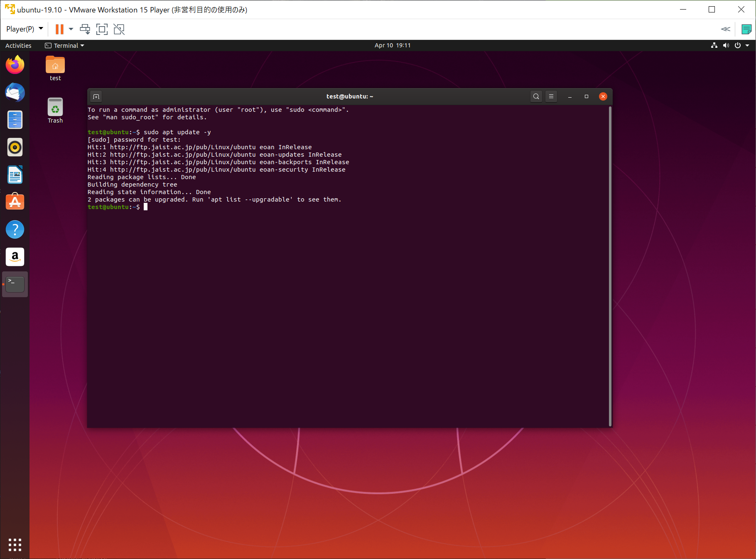Click the 'eoan-backports InRelease' line
Screen dimensions: 756x559
pyautogui.click(x=218, y=162)
